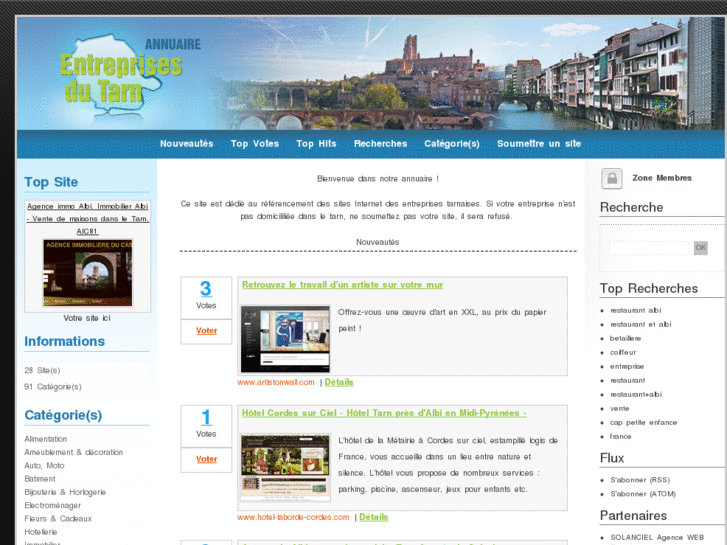Open the restaurant+albi top search
Viewport: 727px width, 545px height.
636,394
